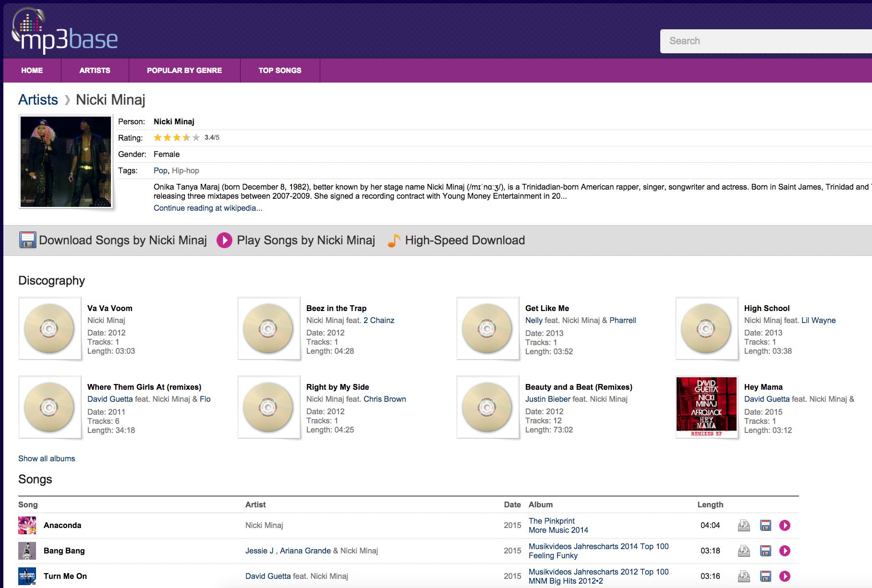This screenshot has width=872, height=588.
Task: Open the Artists navigation tab
Action: click(95, 71)
